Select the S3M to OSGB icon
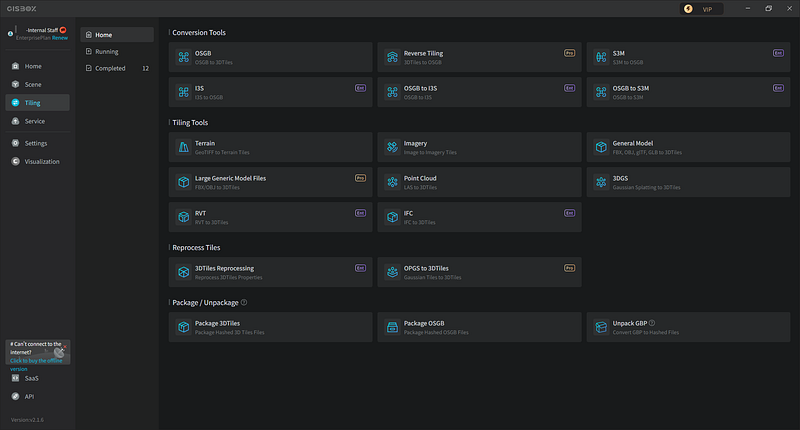This screenshot has width=800, height=430. coord(601,57)
